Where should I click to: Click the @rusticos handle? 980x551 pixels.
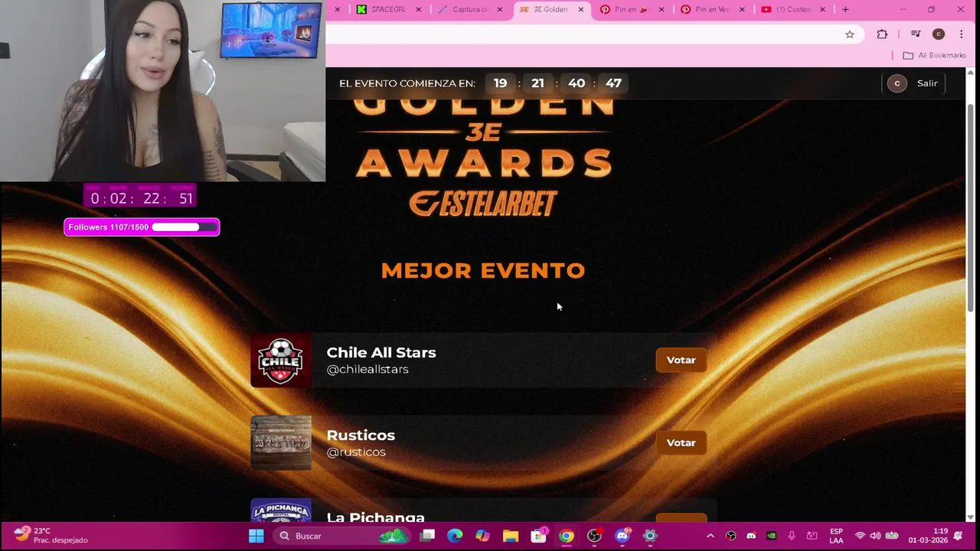point(356,452)
